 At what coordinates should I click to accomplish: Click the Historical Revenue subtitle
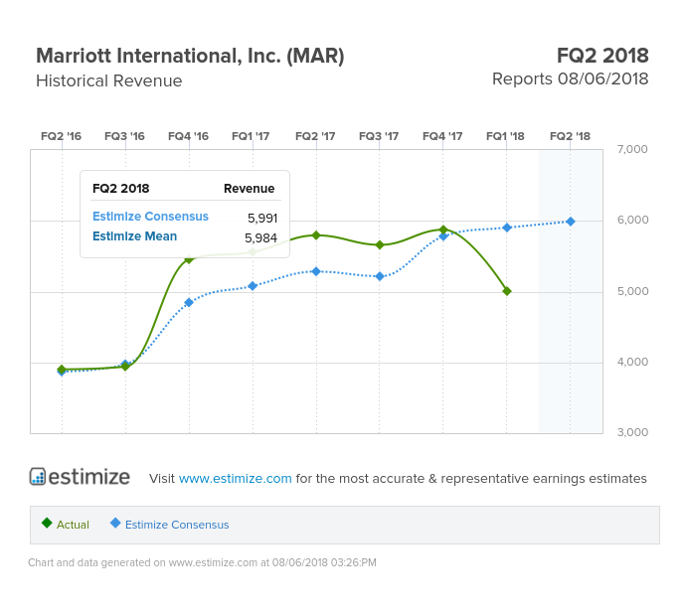[109, 80]
